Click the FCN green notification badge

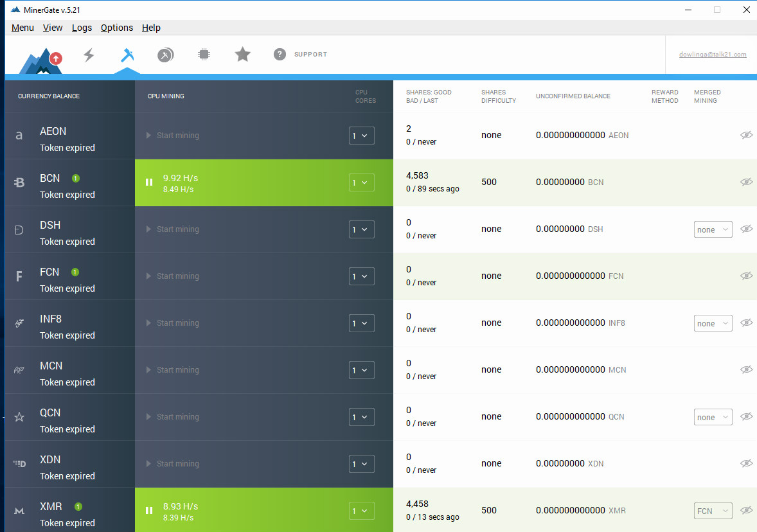pyautogui.click(x=75, y=272)
